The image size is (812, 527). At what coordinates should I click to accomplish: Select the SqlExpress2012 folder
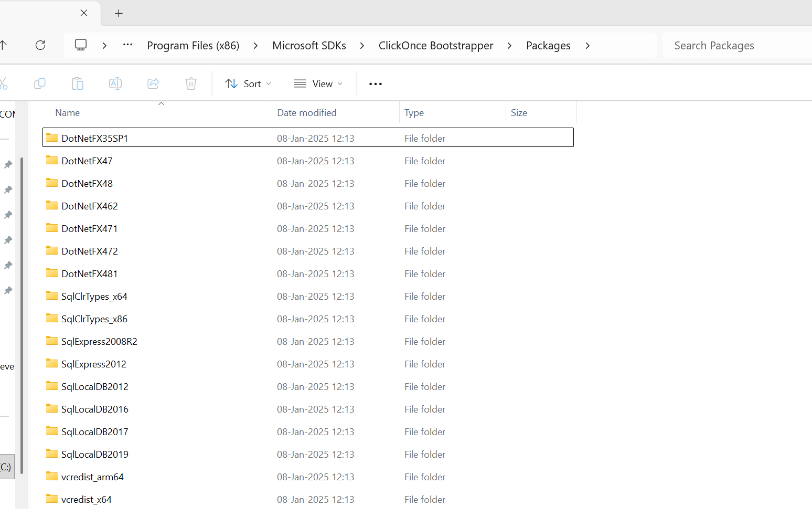tap(308, 364)
